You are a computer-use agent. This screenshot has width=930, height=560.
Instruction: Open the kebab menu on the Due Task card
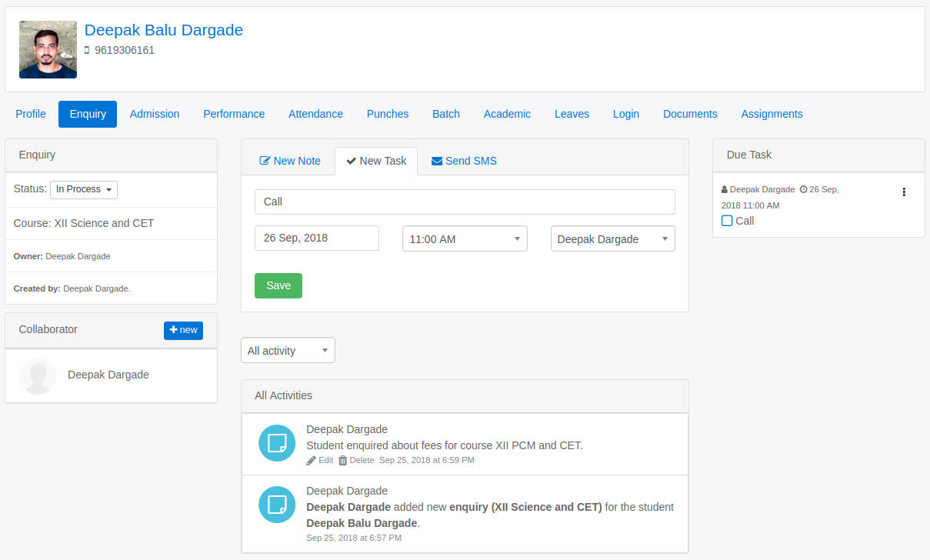tap(904, 192)
